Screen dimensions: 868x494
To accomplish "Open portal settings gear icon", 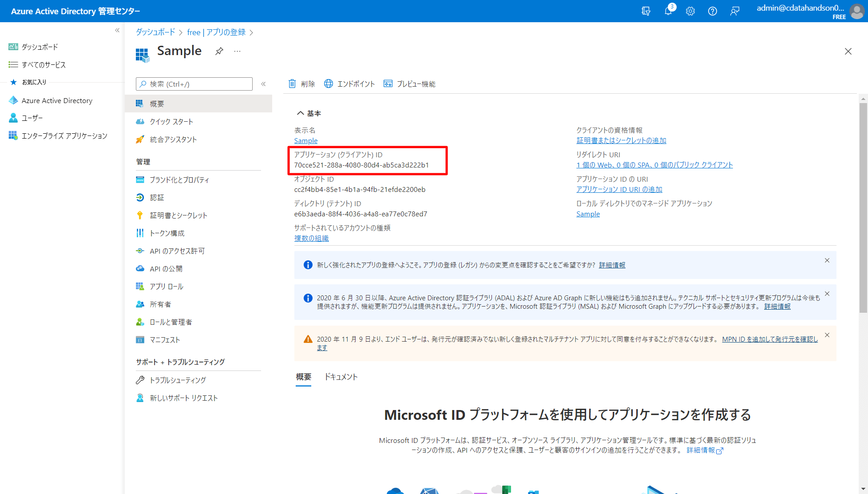I will click(x=690, y=11).
